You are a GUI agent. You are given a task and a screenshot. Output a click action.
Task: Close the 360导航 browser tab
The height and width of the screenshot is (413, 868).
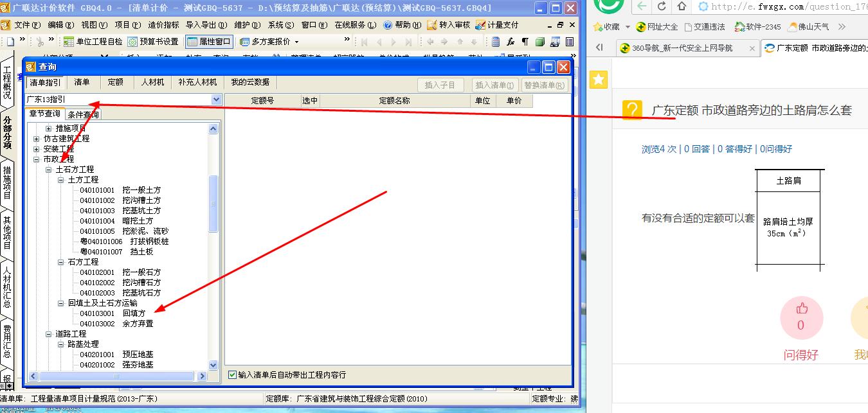pyautogui.click(x=752, y=48)
